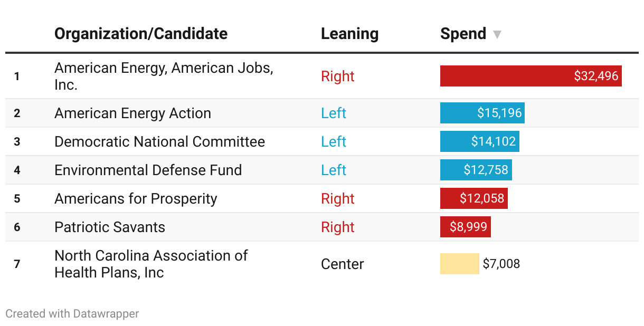Click the Spend sort arrow icon
The width and height of the screenshot is (644, 326).
[x=497, y=35]
